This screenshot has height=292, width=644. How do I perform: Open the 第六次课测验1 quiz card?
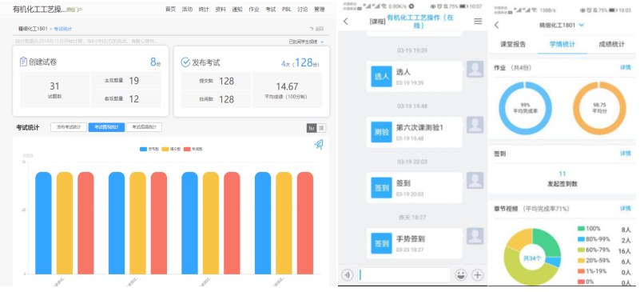[414, 132]
